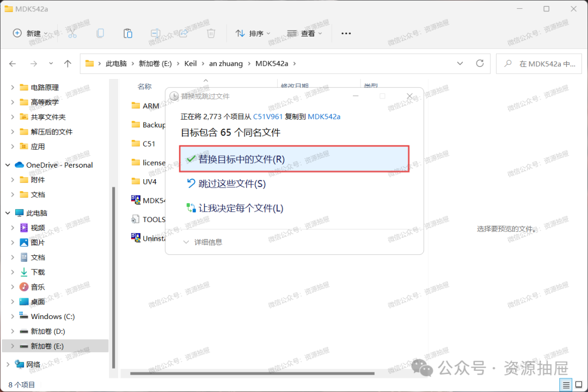Viewport: 588px width, 392px height.
Task: Click the Delete trash icon
Action: point(211,33)
